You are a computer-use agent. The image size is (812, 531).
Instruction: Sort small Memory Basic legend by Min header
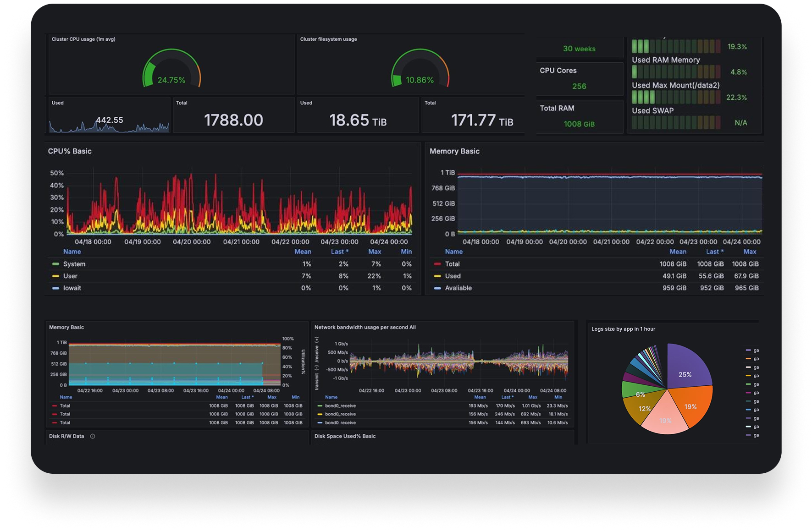coord(296,397)
